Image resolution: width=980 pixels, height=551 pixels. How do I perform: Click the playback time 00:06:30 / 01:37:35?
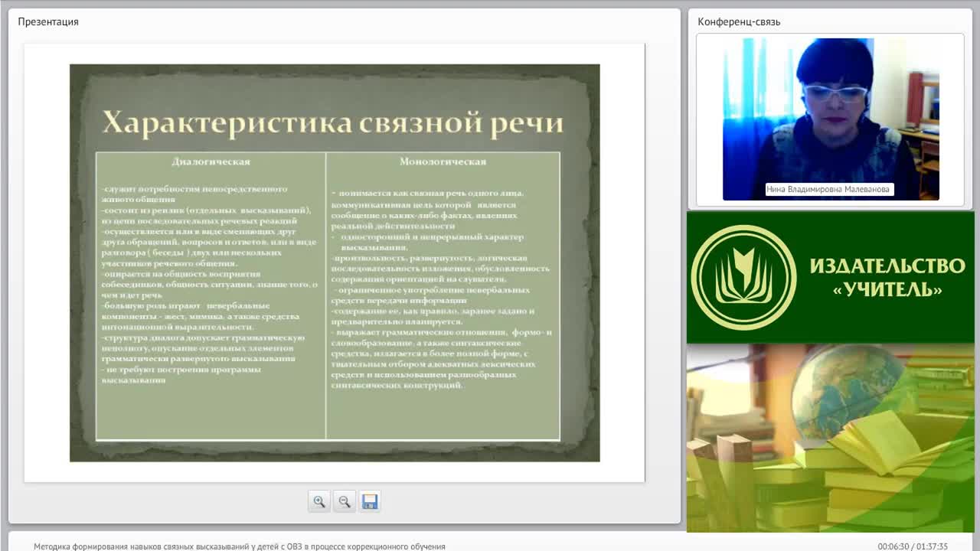913,546
